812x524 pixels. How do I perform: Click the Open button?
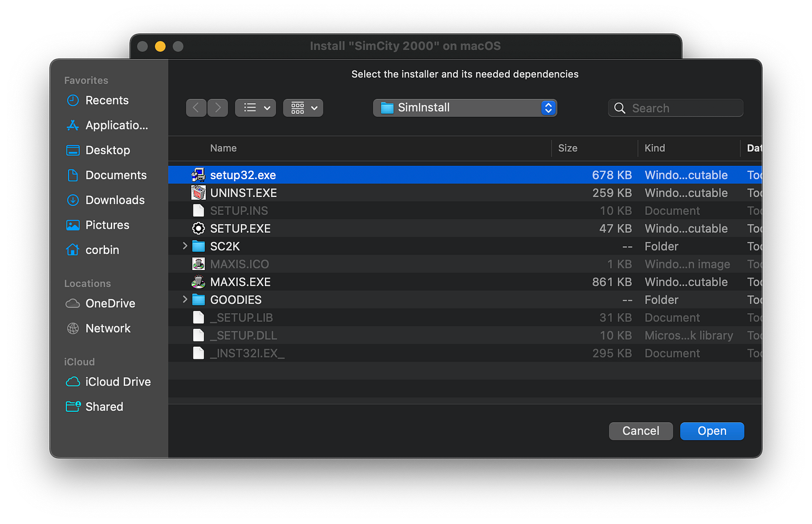tap(712, 431)
